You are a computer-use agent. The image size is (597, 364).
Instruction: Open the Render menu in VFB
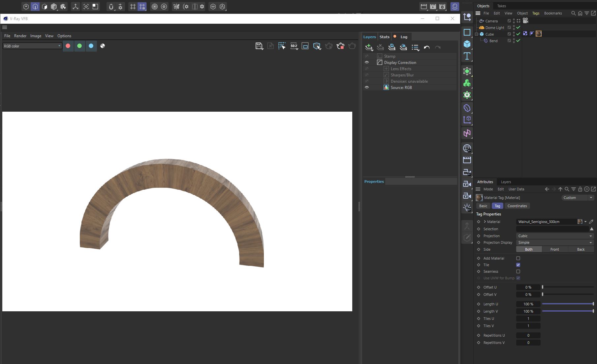20,36
